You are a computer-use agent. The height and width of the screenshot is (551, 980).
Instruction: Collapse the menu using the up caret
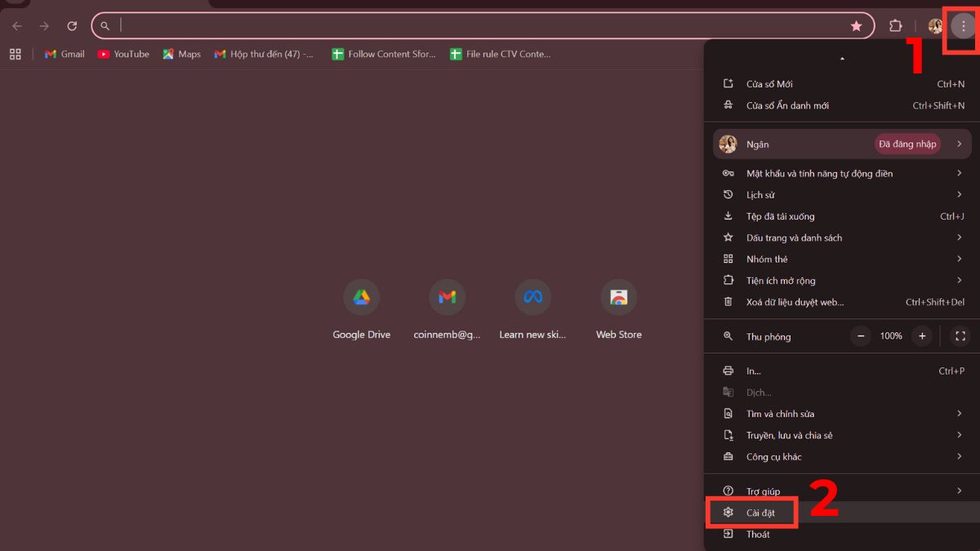841,58
